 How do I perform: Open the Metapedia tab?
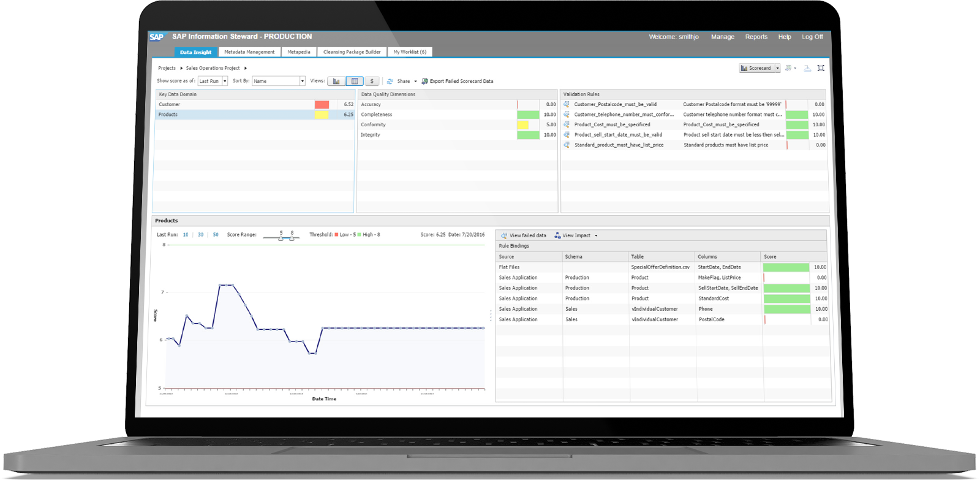coord(299,52)
